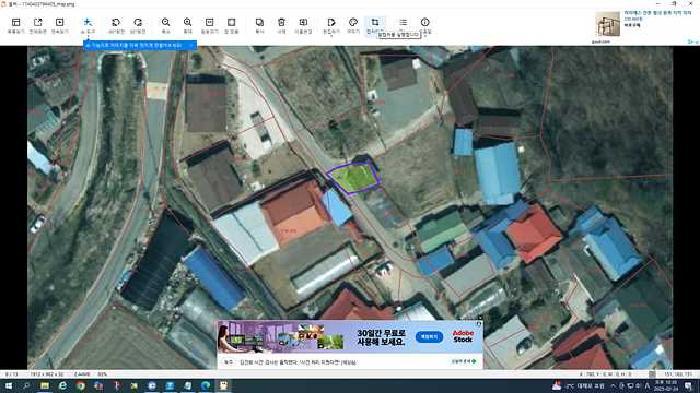Image resolution: width=700 pixels, height=393 pixels.
Task: Fit image to window icon
Action: pyautogui.click(x=231, y=22)
